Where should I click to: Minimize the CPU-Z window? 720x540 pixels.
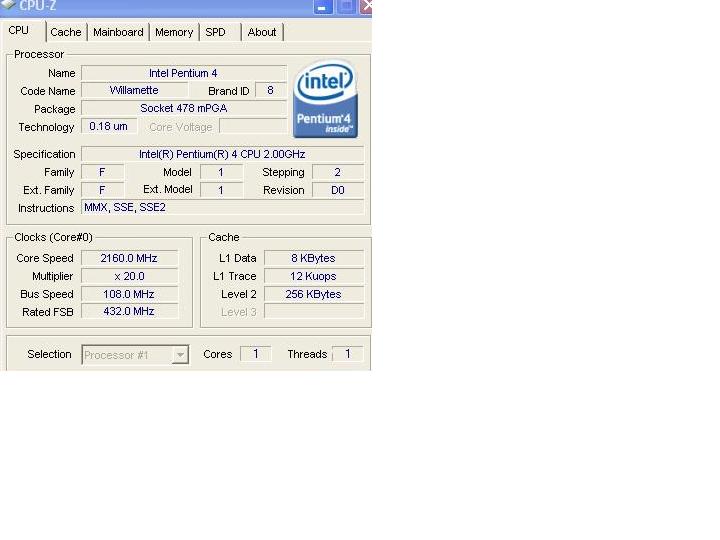click(x=323, y=6)
